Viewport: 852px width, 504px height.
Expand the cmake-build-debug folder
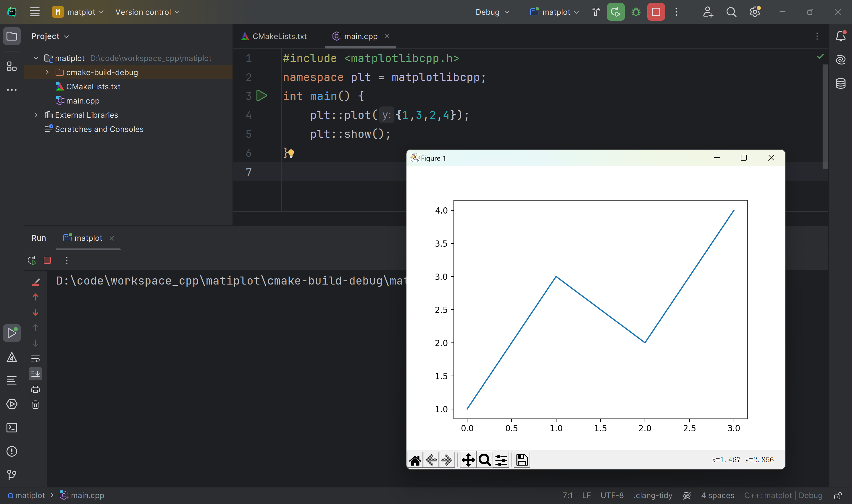(x=47, y=72)
